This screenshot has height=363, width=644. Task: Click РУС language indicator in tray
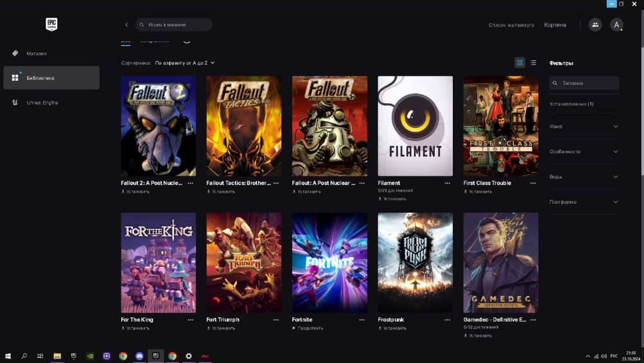pyautogui.click(x=614, y=356)
